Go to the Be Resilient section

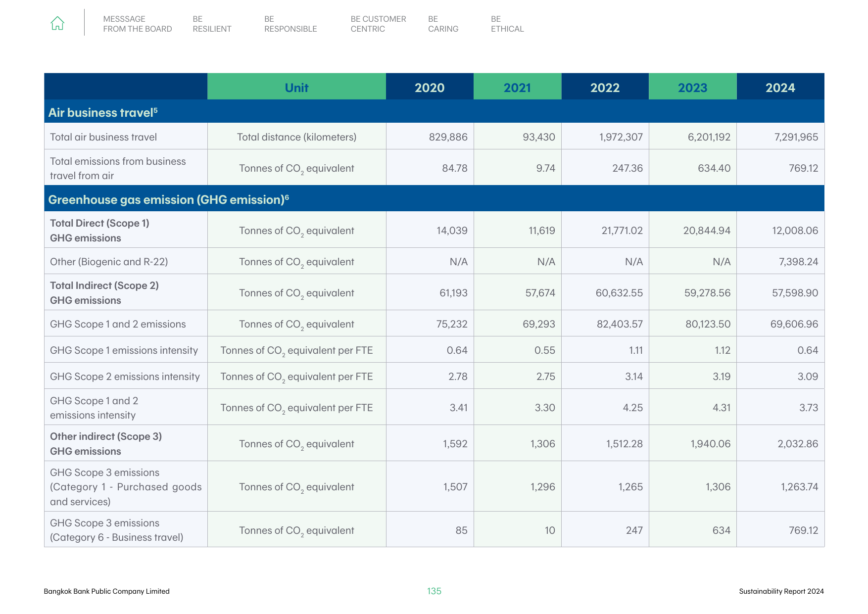pos(212,24)
